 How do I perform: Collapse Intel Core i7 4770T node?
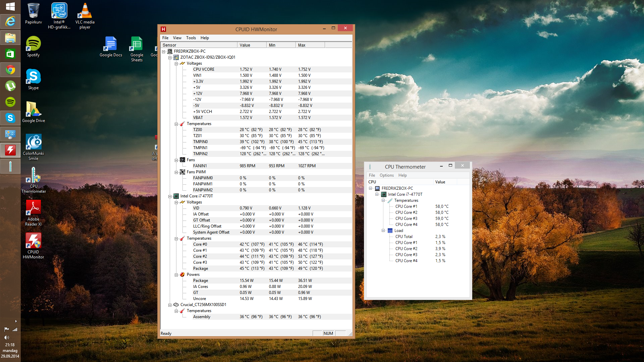(x=170, y=196)
